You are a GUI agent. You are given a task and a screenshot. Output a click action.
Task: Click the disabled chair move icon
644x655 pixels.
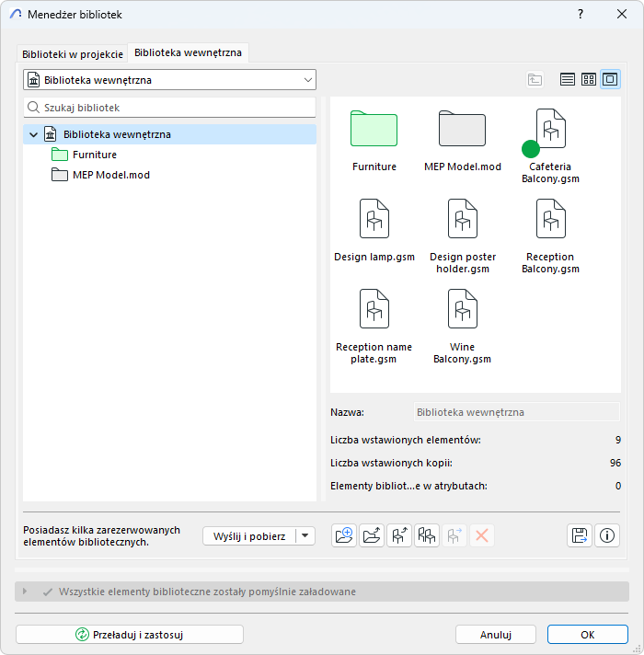point(454,535)
